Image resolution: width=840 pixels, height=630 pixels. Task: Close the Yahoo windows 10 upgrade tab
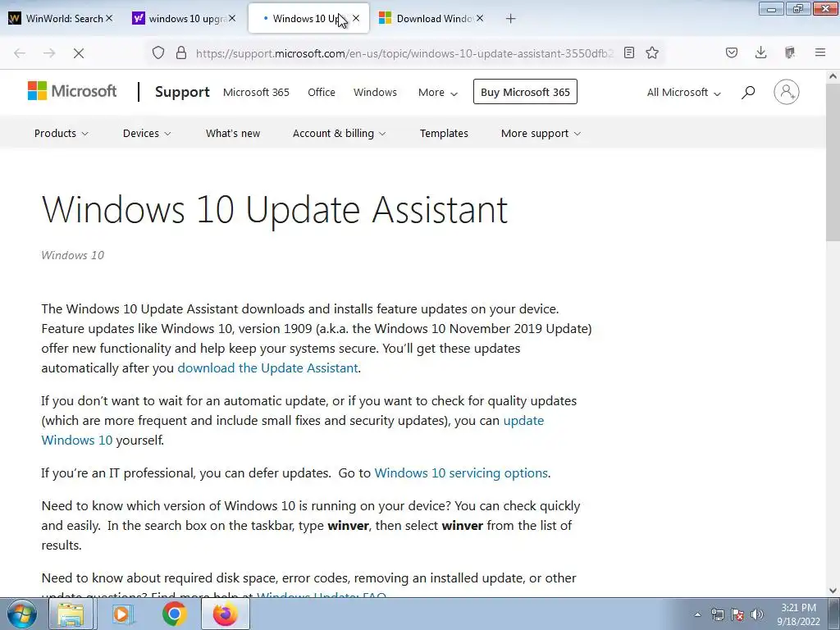pyautogui.click(x=232, y=18)
